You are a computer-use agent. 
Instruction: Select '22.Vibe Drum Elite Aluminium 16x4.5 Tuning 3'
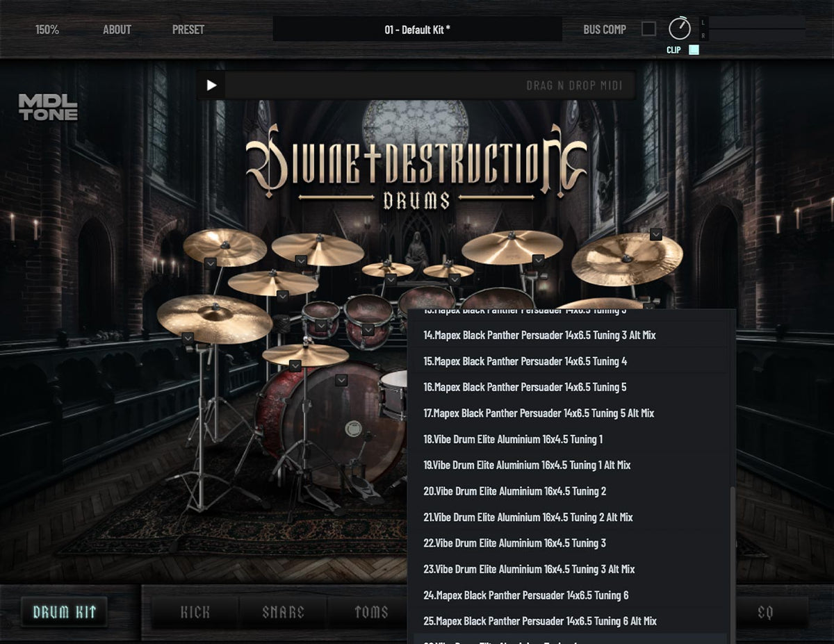point(570,543)
